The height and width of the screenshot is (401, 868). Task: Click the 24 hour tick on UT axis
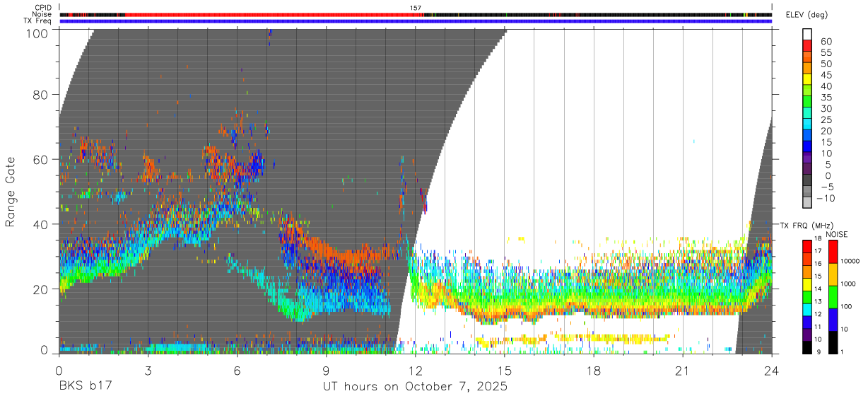click(x=772, y=370)
